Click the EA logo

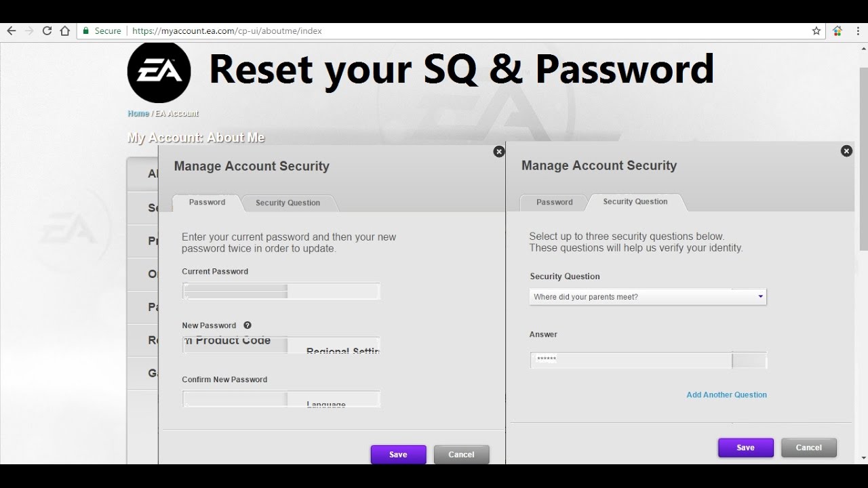point(159,72)
